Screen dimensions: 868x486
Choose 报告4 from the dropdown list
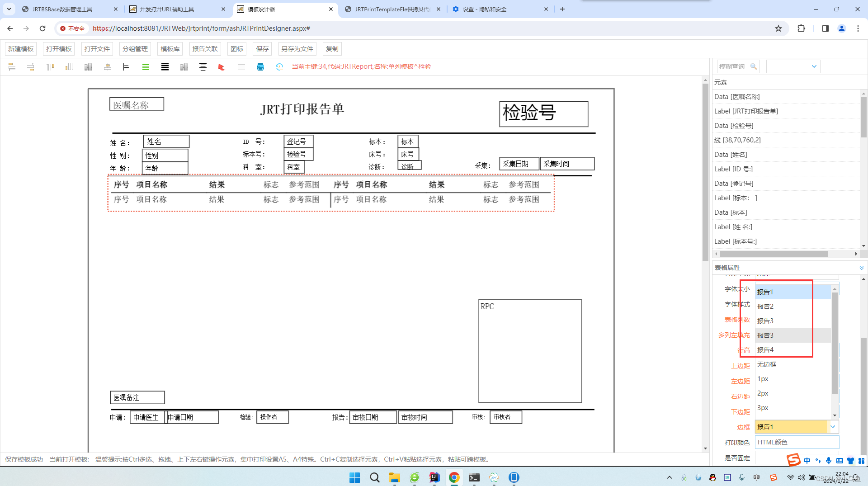coord(793,350)
